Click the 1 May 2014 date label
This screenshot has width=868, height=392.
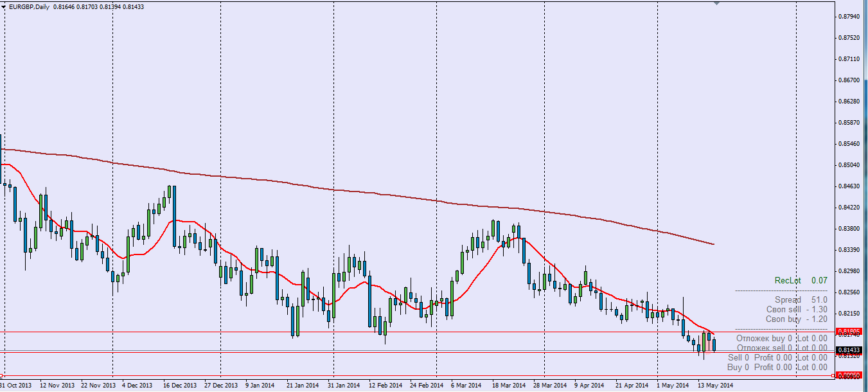(673, 386)
